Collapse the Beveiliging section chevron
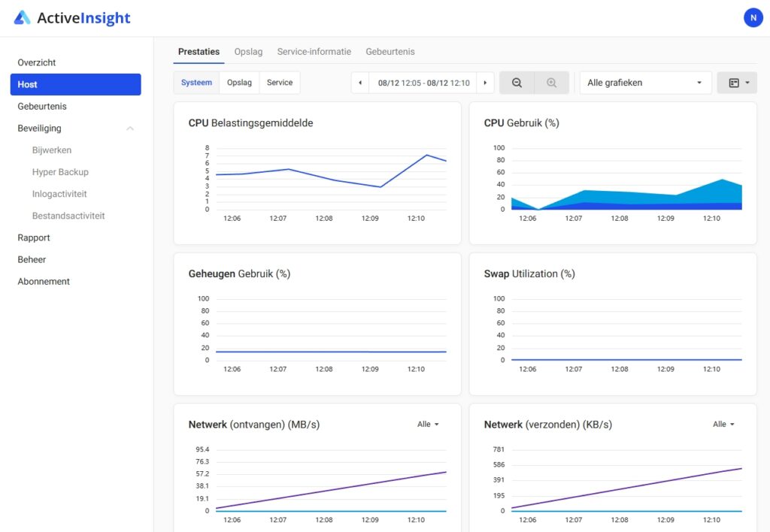The height and width of the screenshot is (532, 770). [x=130, y=128]
